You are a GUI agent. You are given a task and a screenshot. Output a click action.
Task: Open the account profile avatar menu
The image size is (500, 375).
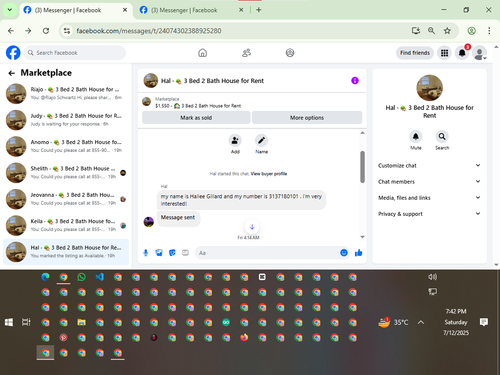coord(479,53)
